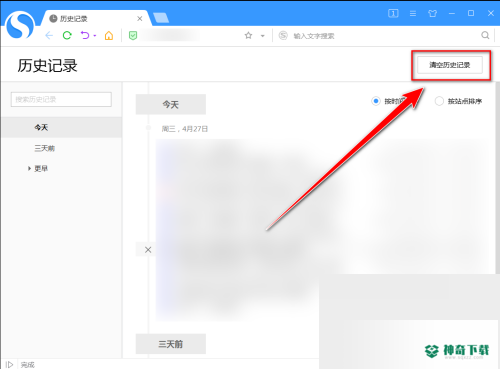Screen dimensions: 500x369
Task: Open dropdown arrow next to undo icon
Action: point(95,36)
